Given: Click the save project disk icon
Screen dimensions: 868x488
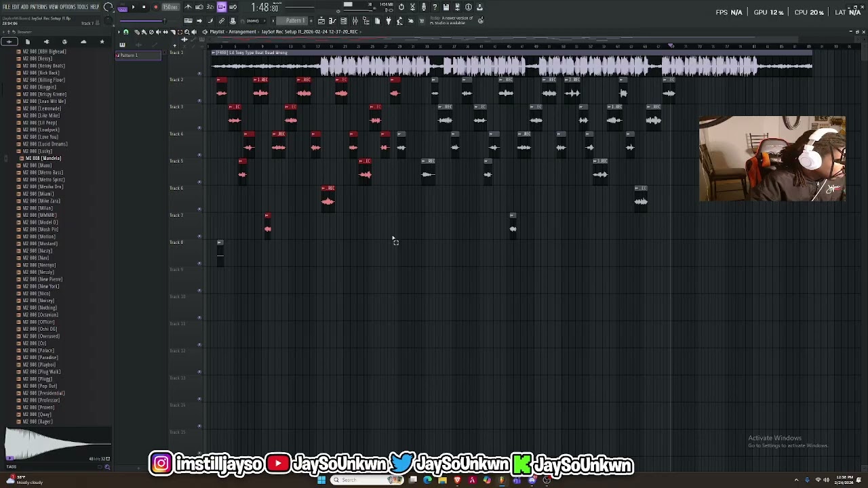Looking at the screenshot, I should click(x=446, y=7).
